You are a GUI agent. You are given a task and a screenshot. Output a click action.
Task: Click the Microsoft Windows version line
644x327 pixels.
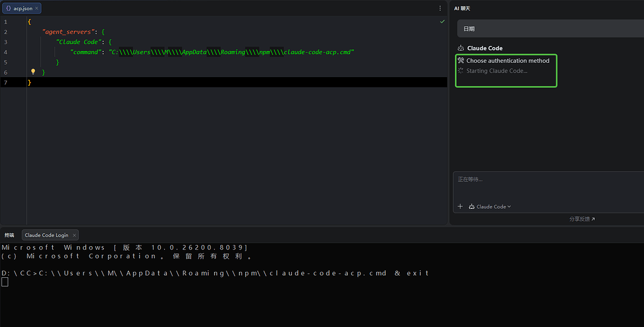coord(124,247)
